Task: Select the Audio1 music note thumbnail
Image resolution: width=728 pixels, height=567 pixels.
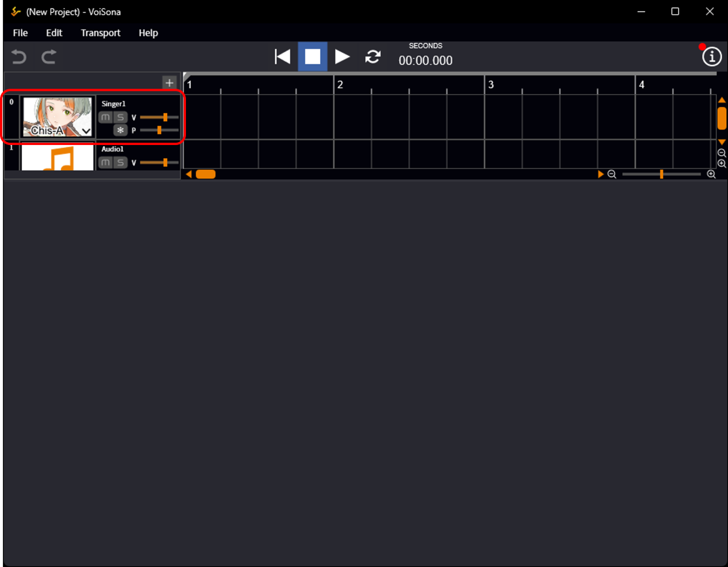Action: tap(57, 157)
